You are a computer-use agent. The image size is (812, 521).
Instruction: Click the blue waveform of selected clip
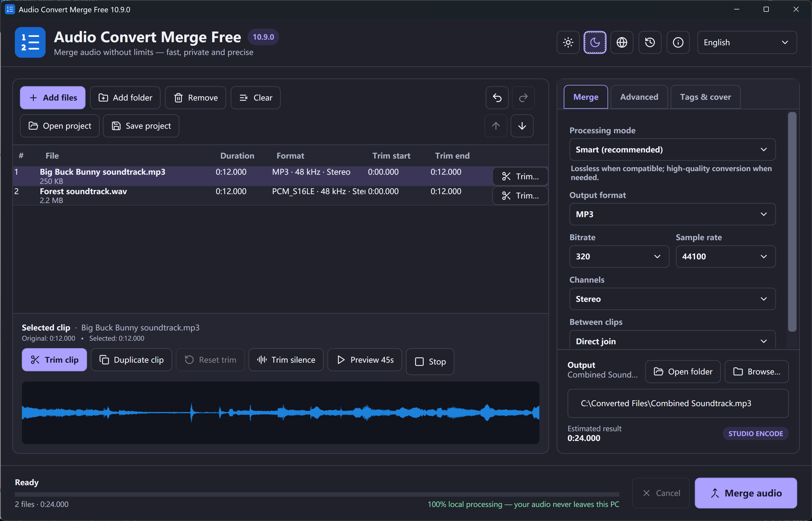tap(280, 413)
